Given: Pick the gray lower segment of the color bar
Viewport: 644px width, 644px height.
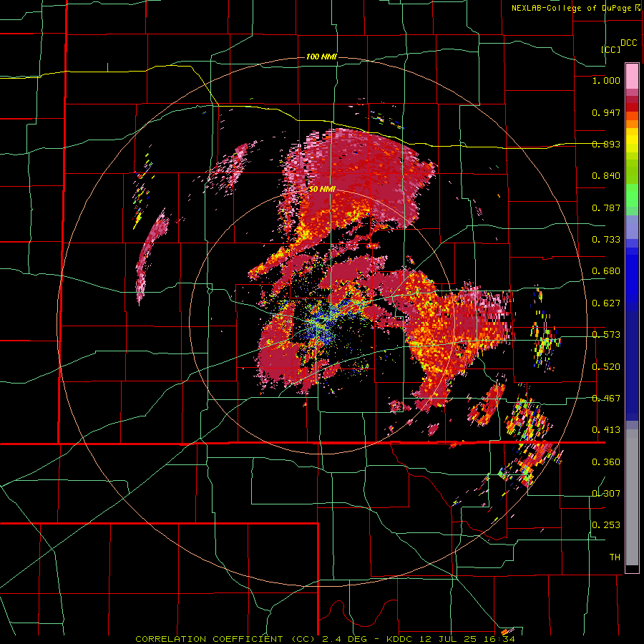Looking at the screenshot, I should coord(632,497).
